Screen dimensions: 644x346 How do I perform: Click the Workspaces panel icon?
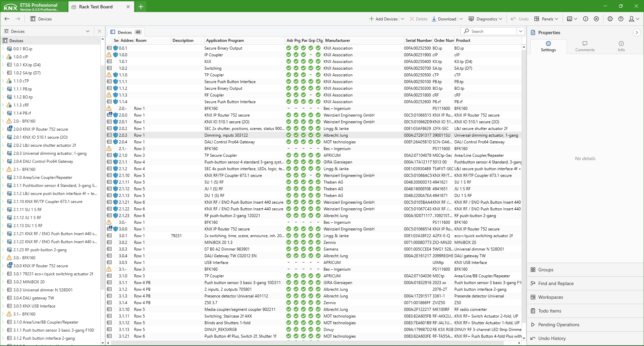click(533, 297)
